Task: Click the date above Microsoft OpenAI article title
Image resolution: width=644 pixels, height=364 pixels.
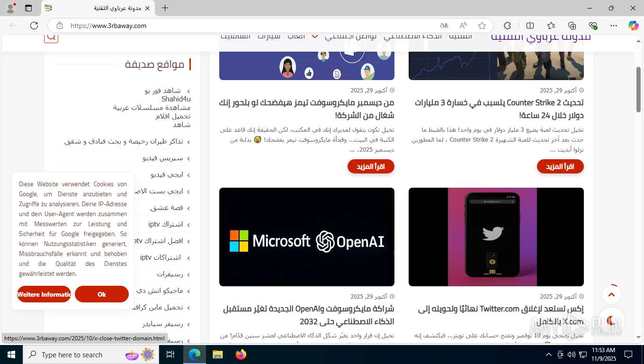Action: (x=369, y=296)
